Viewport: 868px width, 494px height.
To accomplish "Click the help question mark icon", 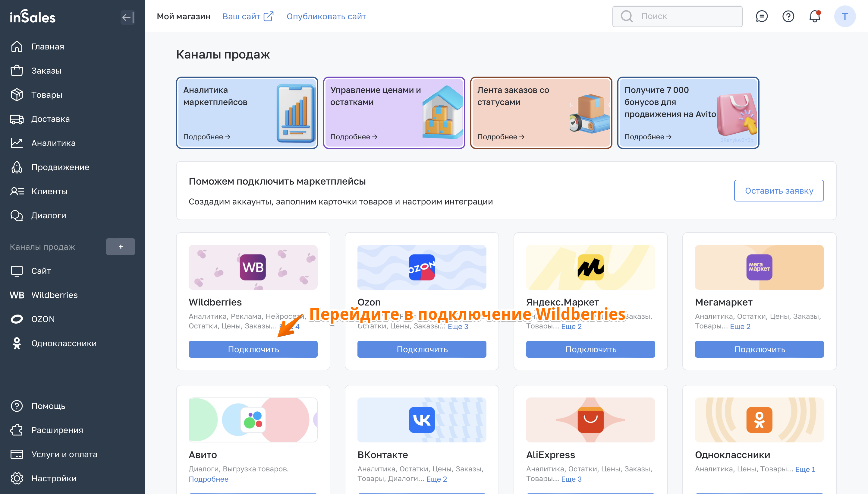I will (x=788, y=16).
